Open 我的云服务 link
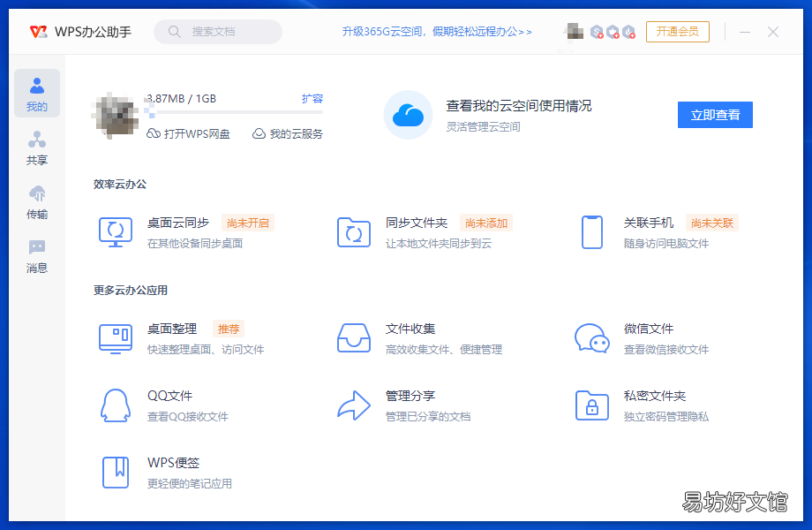The height and width of the screenshot is (530, 812). [x=288, y=133]
